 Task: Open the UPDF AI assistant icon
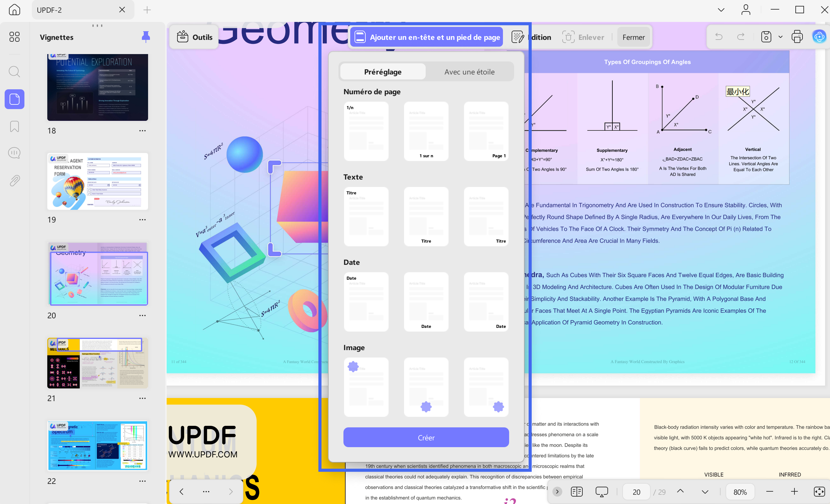(x=819, y=37)
